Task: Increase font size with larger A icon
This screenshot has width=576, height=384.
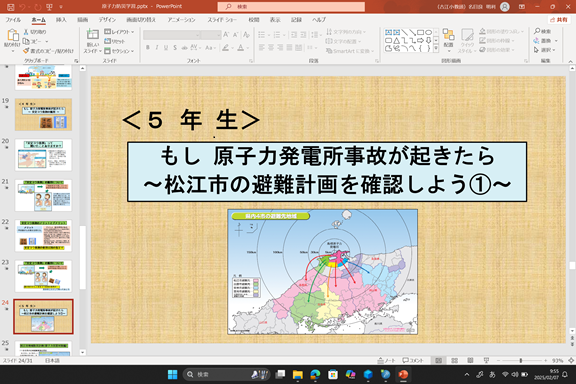Action: 226,35
